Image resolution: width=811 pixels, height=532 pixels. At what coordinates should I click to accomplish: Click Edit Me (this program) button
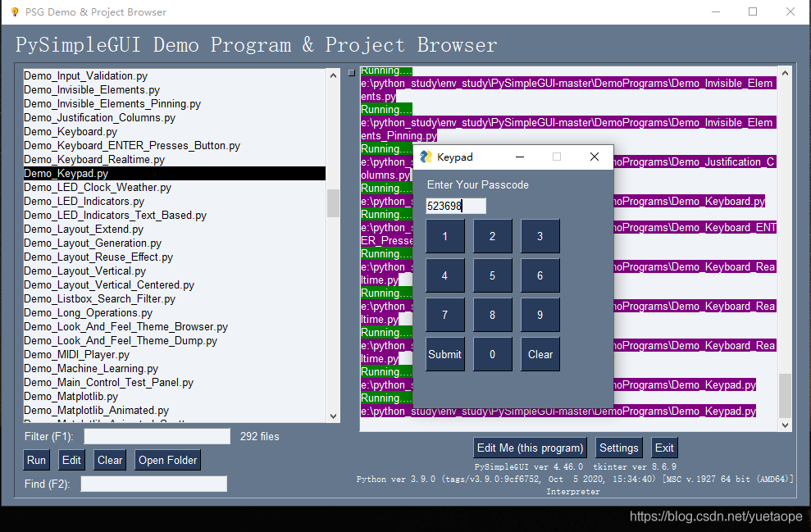pyautogui.click(x=531, y=448)
